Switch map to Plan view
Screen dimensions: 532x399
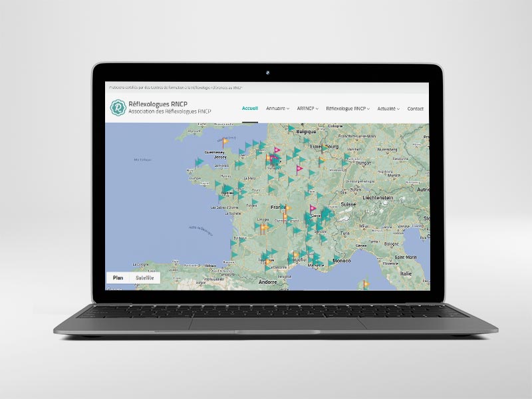(118, 278)
